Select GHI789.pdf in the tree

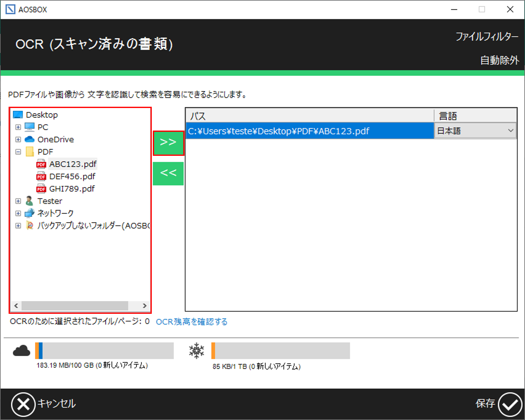click(x=72, y=189)
